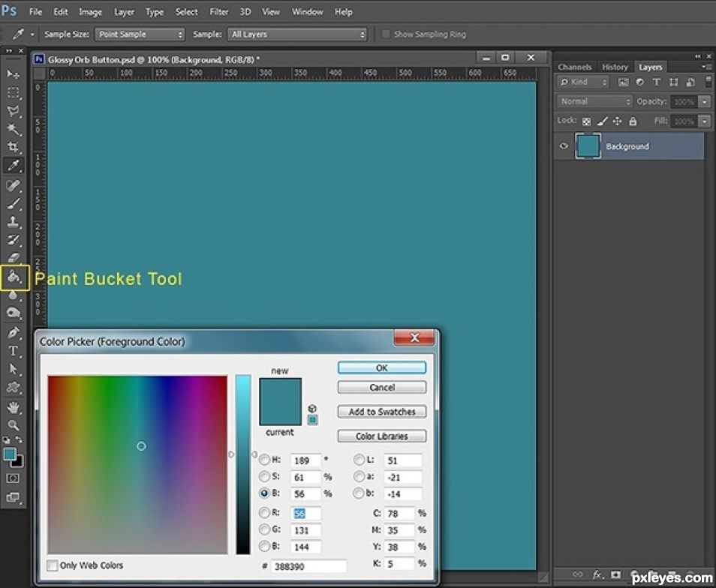Open the Normal blend mode dropdown
The width and height of the screenshot is (716, 588).
(x=594, y=102)
